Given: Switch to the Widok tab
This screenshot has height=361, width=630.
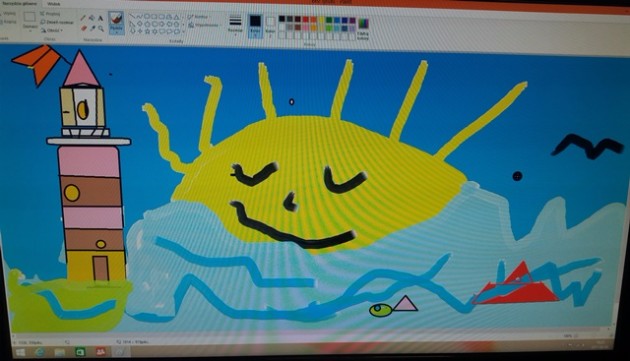Looking at the screenshot, I should [53, 4].
